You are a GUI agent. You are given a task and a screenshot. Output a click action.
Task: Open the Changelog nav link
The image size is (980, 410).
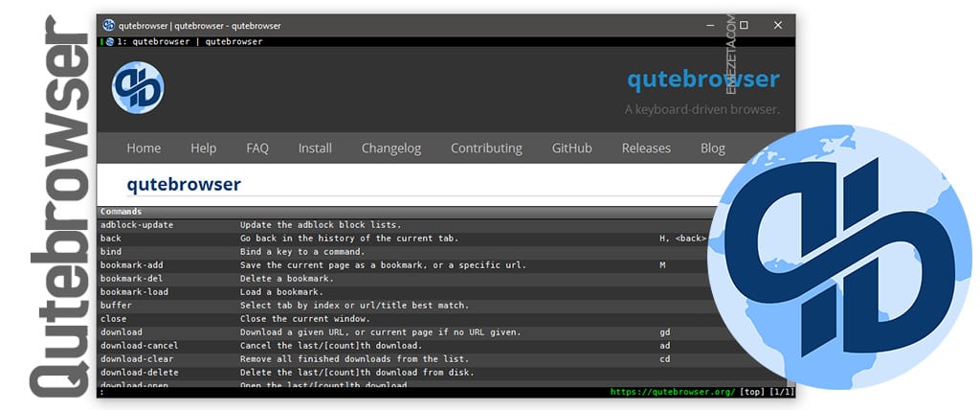tap(391, 148)
